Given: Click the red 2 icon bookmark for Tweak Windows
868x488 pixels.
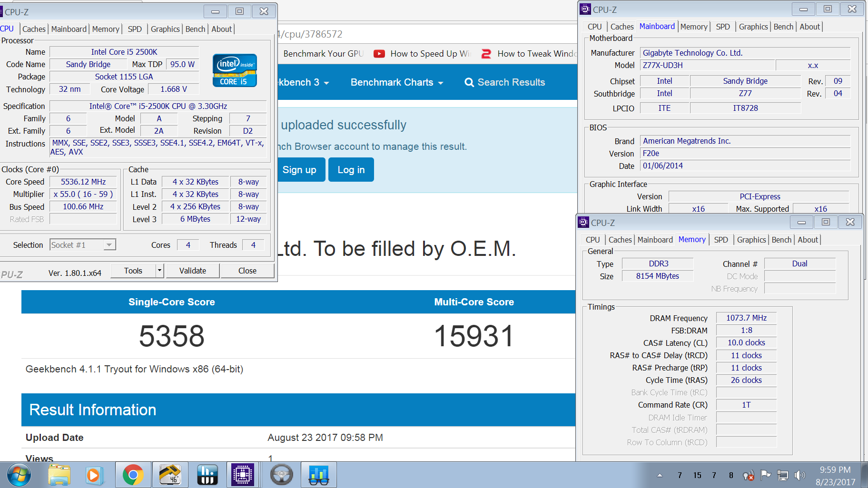Looking at the screenshot, I should coord(486,54).
